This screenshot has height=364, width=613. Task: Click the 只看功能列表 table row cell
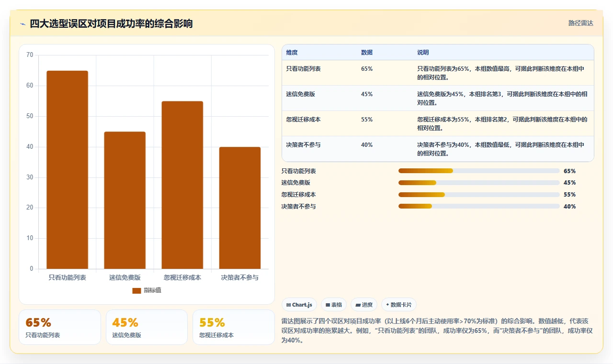[x=304, y=69]
